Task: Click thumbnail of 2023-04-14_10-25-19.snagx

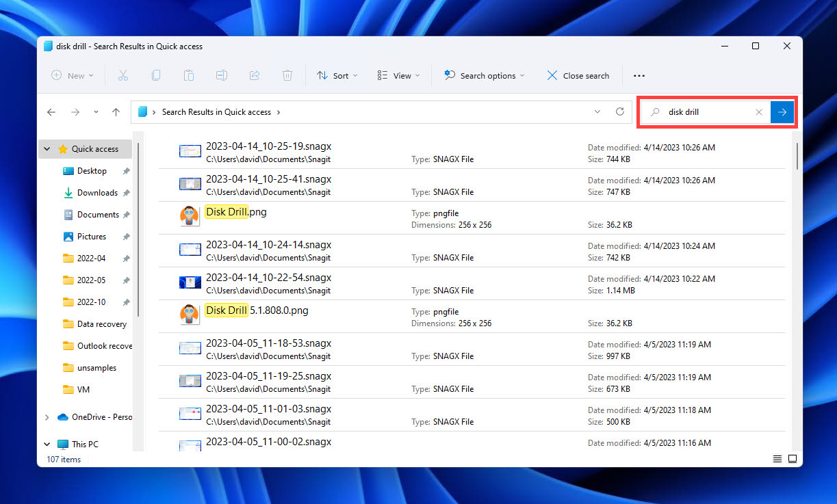Action: [190, 151]
